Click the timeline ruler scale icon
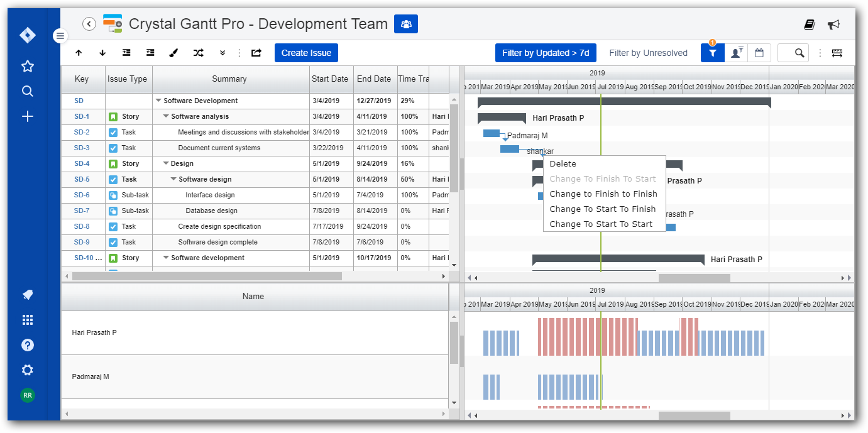Image resolution: width=868 pixels, height=433 pixels. click(x=837, y=53)
